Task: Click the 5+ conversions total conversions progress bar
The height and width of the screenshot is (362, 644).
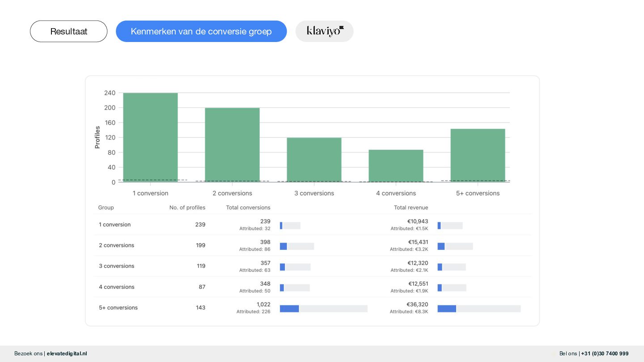Action: pos(323,308)
